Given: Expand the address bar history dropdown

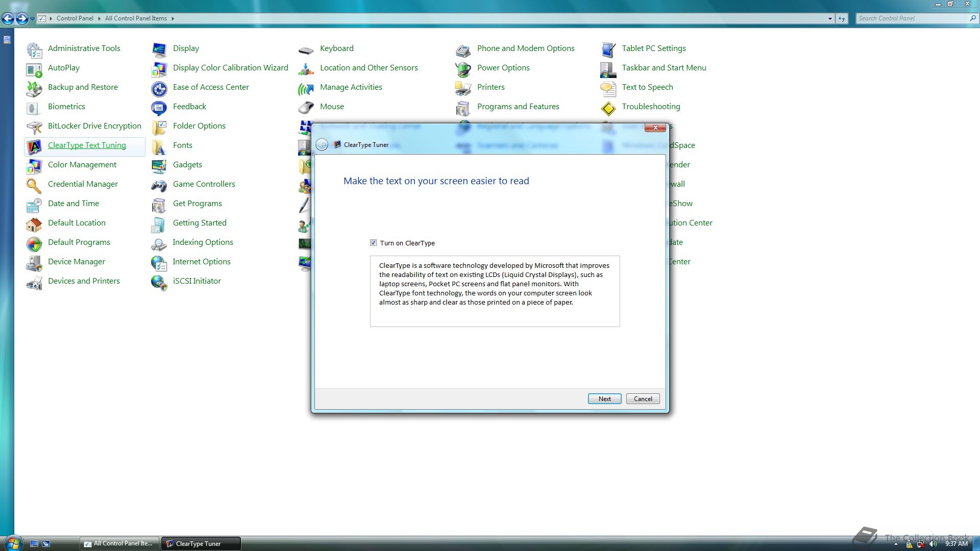Looking at the screenshot, I should point(830,18).
